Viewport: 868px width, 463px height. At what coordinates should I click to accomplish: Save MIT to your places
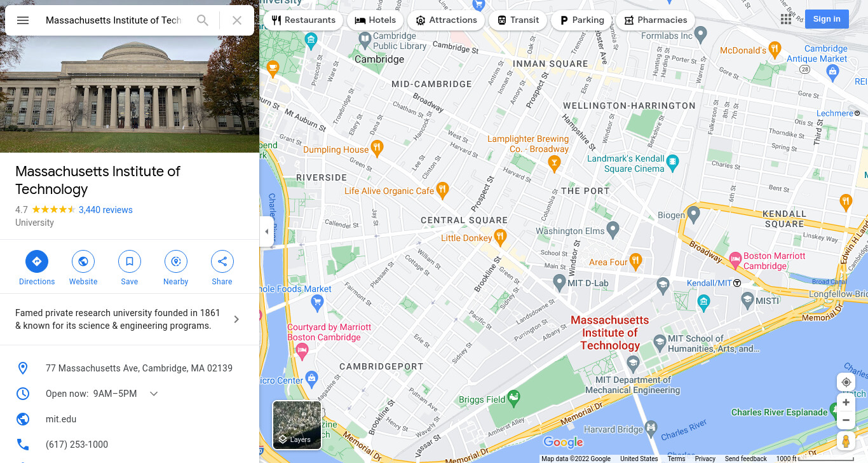click(x=130, y=268)
